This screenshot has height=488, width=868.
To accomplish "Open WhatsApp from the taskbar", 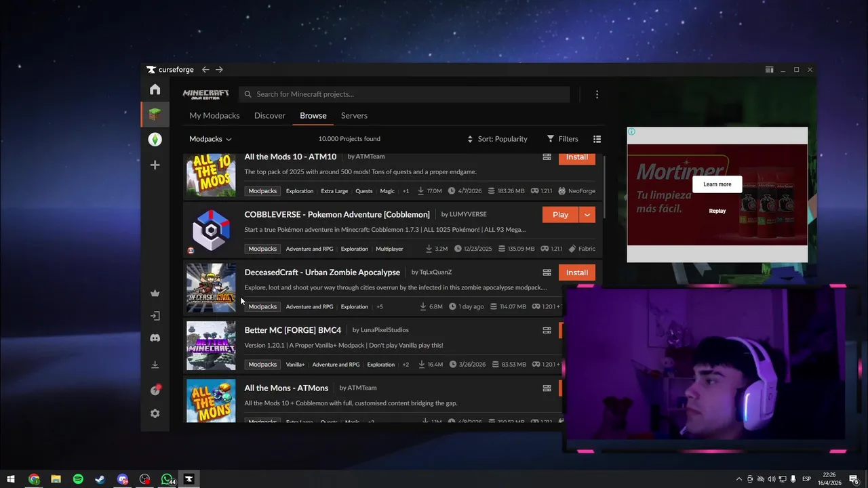I will 167,479.
